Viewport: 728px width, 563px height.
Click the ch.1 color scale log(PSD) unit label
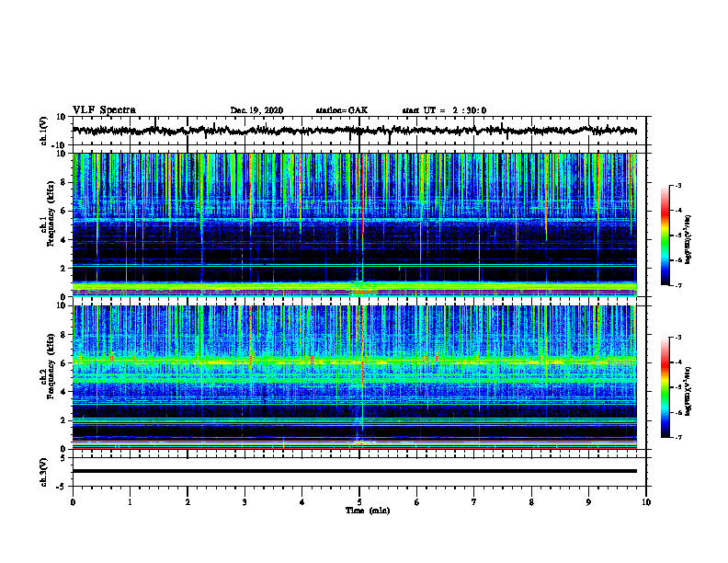tap(688, 240)
